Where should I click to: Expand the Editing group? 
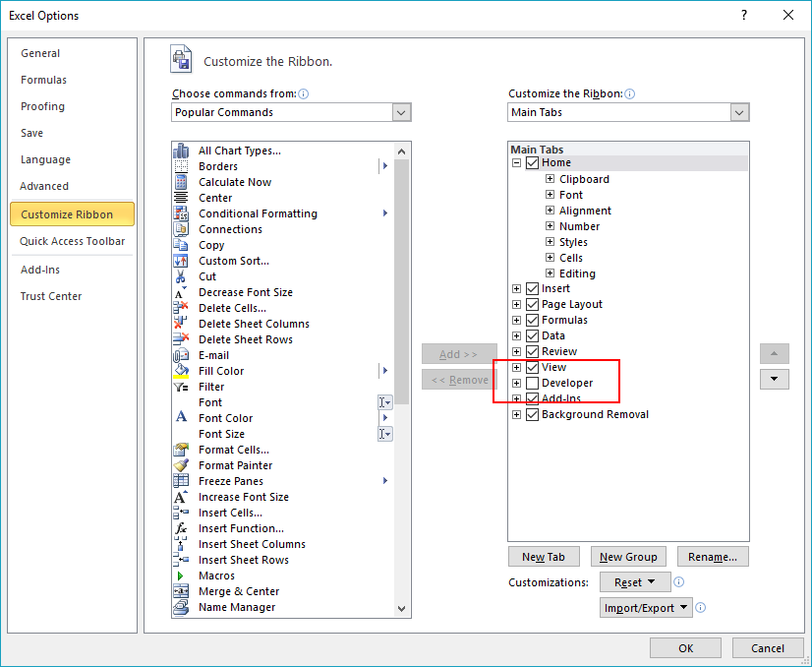[550, 273]
